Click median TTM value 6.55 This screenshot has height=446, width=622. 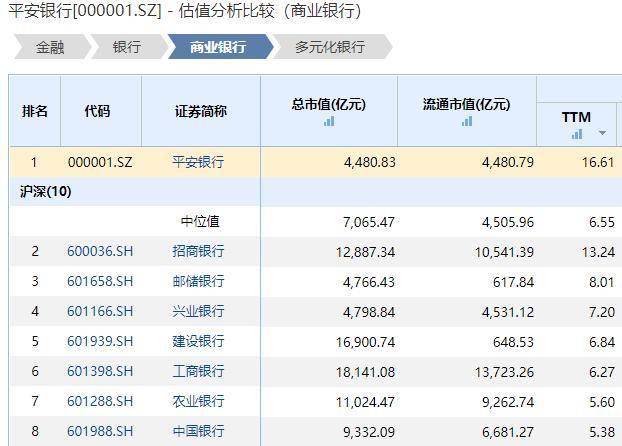click(602, 222)
